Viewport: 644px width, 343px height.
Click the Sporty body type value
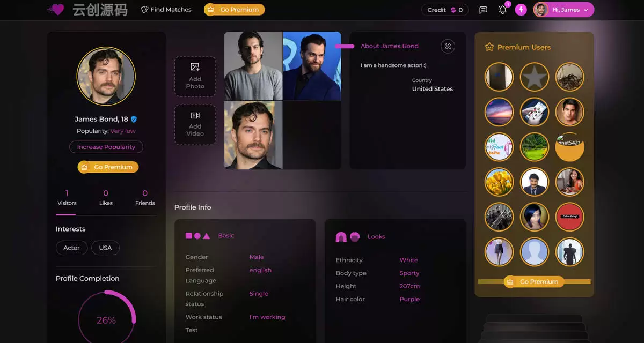(409, 273)
